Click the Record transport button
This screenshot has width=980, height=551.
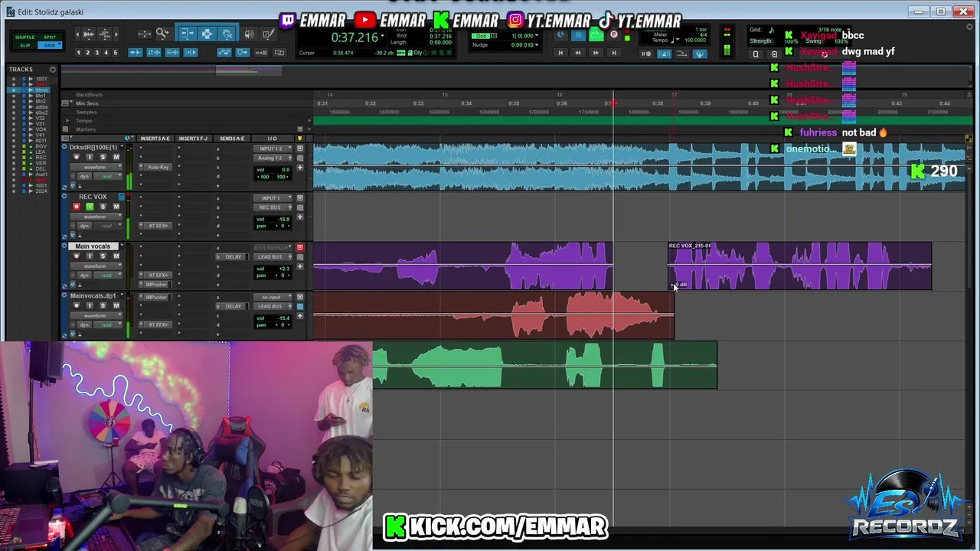tap(614, 34)
